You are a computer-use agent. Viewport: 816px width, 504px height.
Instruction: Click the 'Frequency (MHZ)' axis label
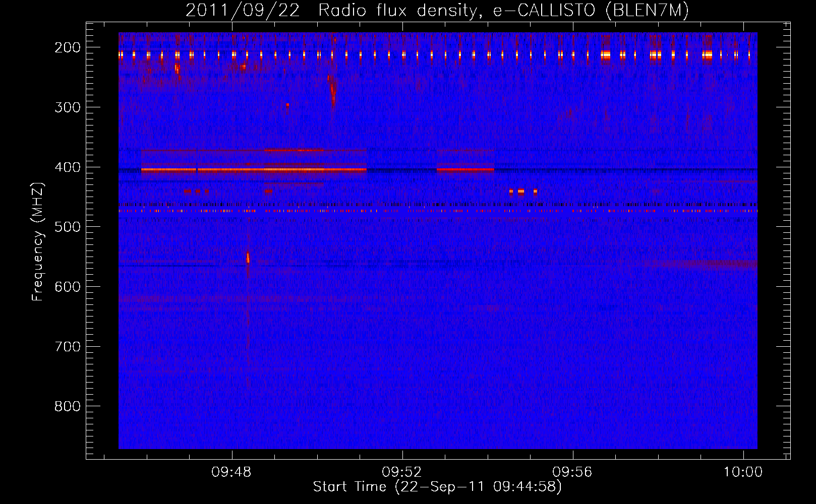[38, 241]
